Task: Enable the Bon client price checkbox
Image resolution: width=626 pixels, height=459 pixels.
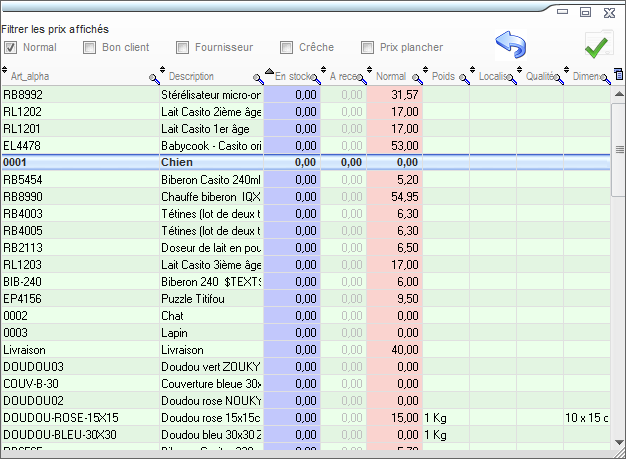Action: pyautogui.click(x=90, y=47)
